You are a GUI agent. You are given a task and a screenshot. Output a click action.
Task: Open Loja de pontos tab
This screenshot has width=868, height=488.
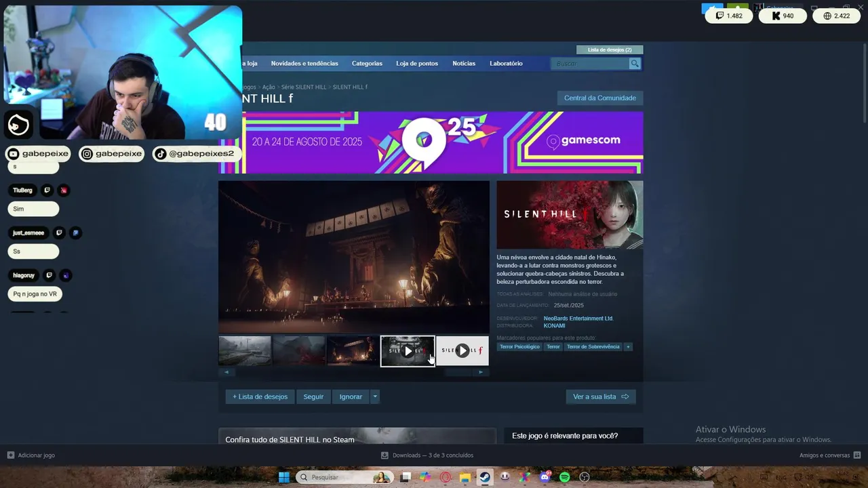[417, 64]
